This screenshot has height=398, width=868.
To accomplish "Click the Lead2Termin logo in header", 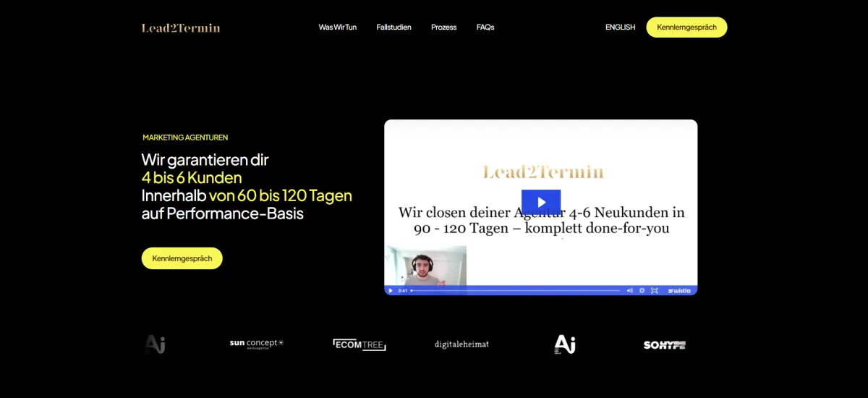I will (x=181, y=27).
